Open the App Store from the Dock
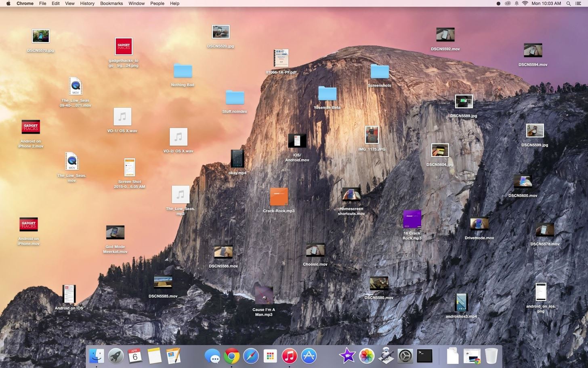588x368 pixels. coord(308,356)
